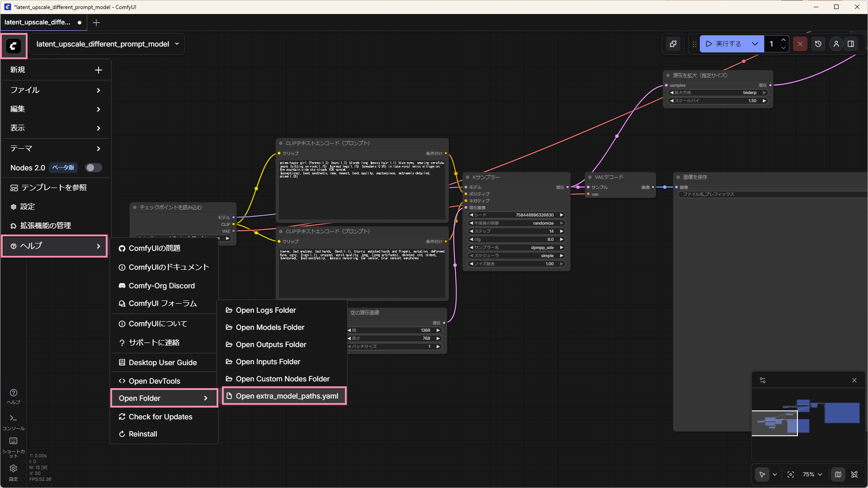Toggle the right side panel icon
The height and width of the screenshot is (488, 868).
click(851, 44)
